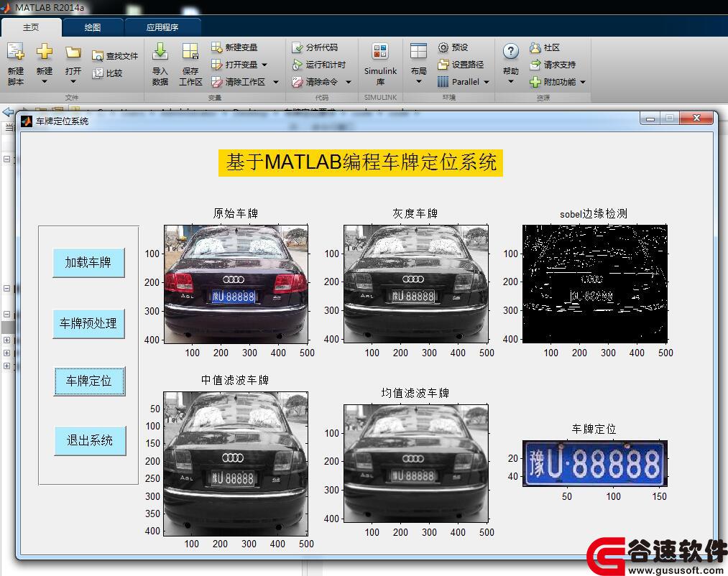Click the 打开 folder icon
728x576 pixels.
tap(73, 52)
